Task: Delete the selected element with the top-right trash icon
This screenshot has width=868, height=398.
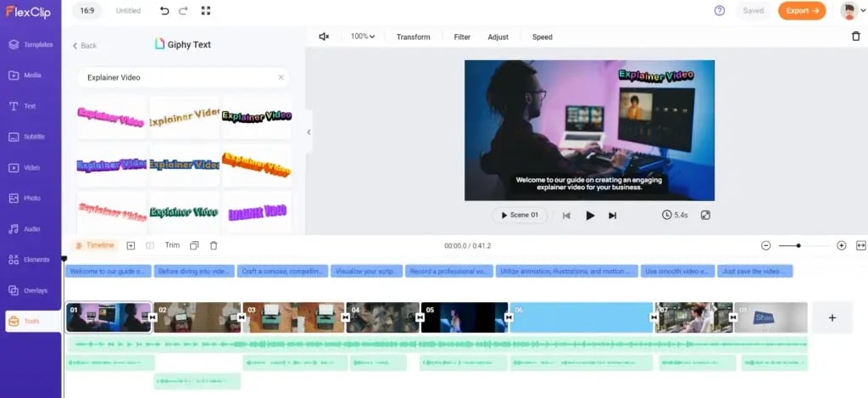Action: click(855, 36)
